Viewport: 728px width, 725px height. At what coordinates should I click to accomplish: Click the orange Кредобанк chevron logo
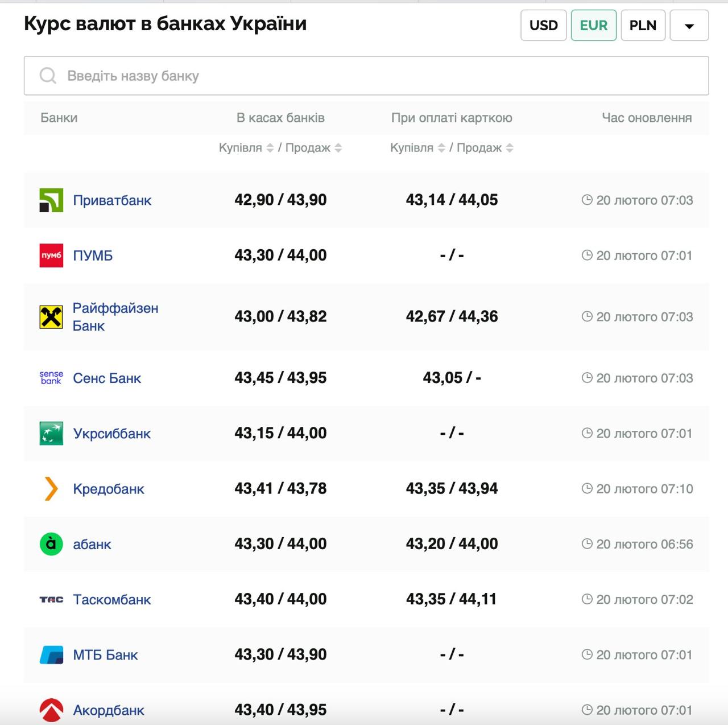(51, 489)
